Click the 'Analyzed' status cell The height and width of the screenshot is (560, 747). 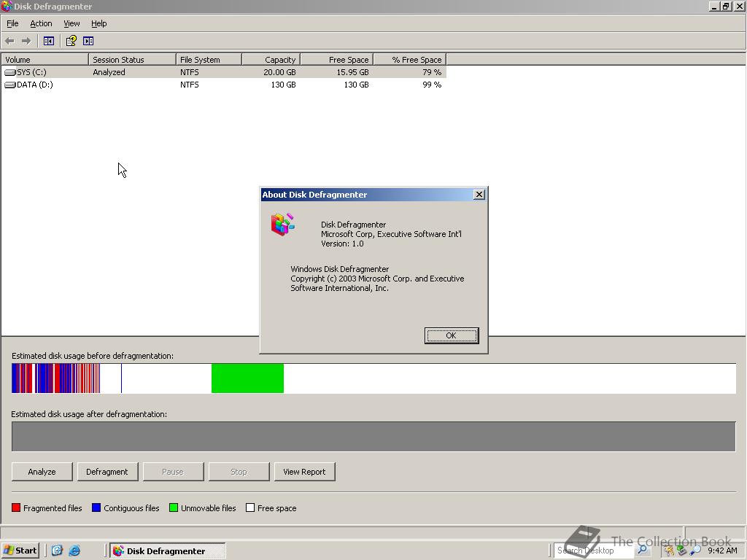coord(109,72)
